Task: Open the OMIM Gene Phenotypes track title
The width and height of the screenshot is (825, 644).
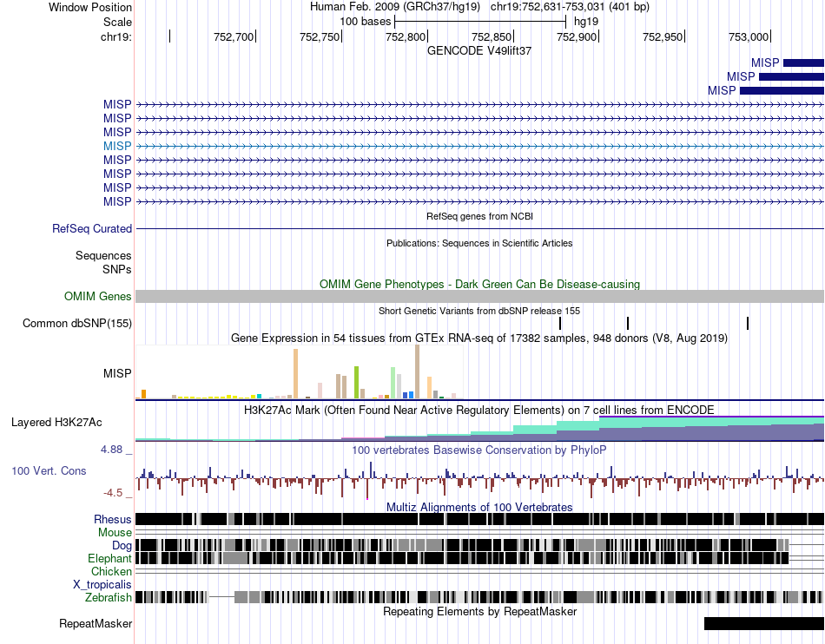Action: point(479,285)
